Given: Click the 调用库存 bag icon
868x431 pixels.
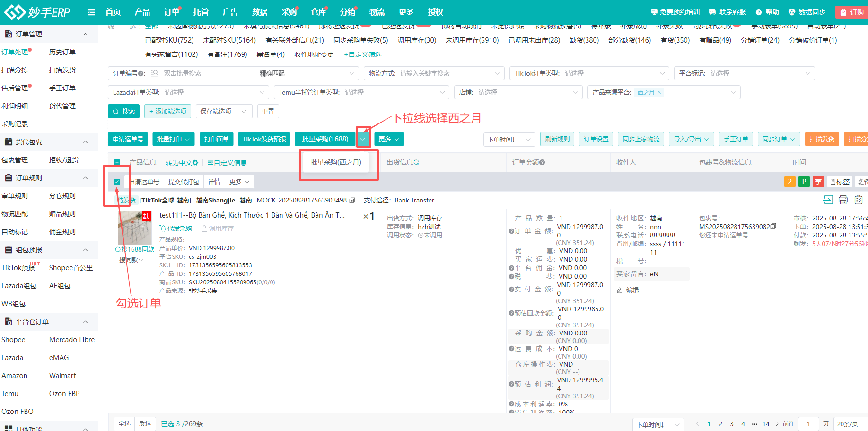Looking at the screenshot, I should pos(204,229).
